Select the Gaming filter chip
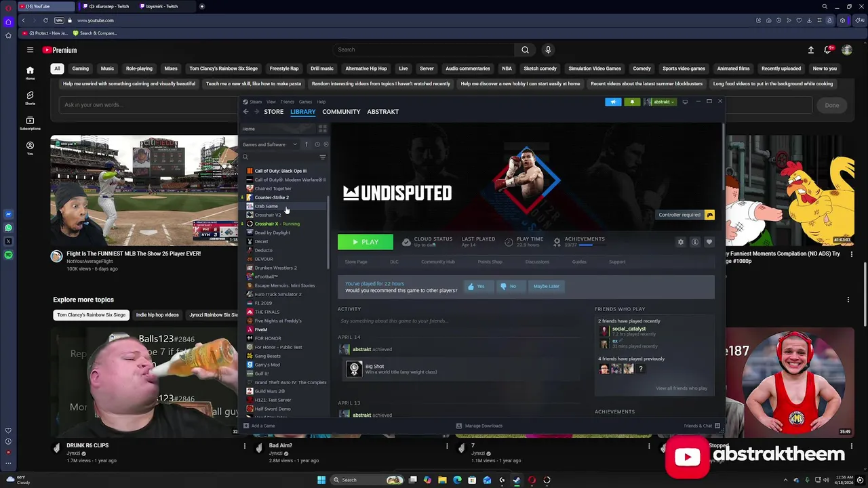Screen dimensions: 868x488 pos(80,68)
